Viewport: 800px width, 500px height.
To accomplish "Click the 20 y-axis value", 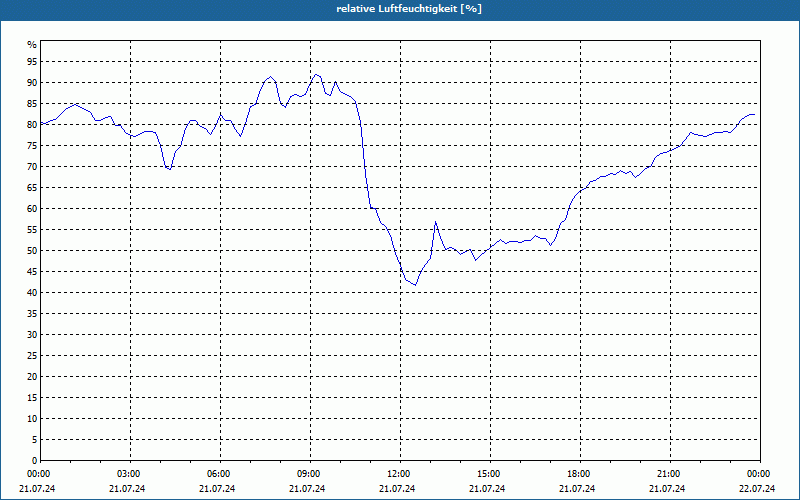I will click(x=32, y=377).
